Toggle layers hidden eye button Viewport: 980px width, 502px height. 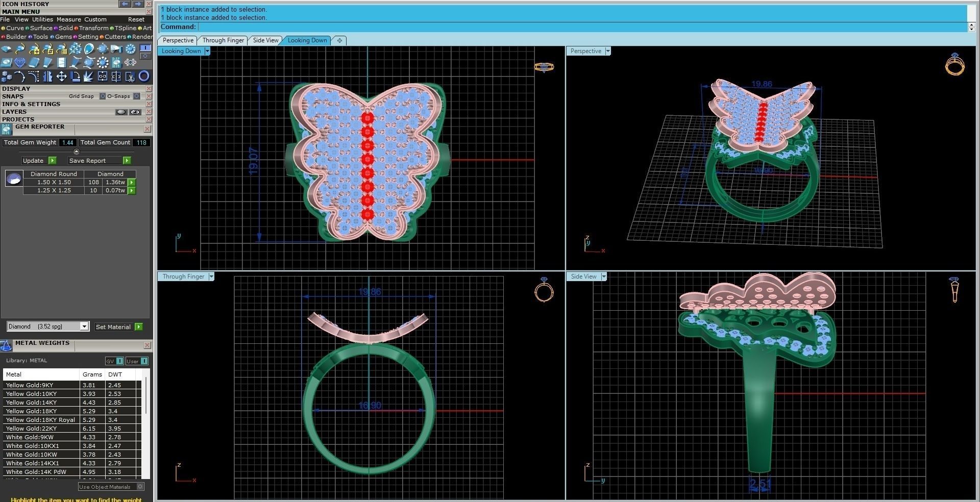click(121, 112)
